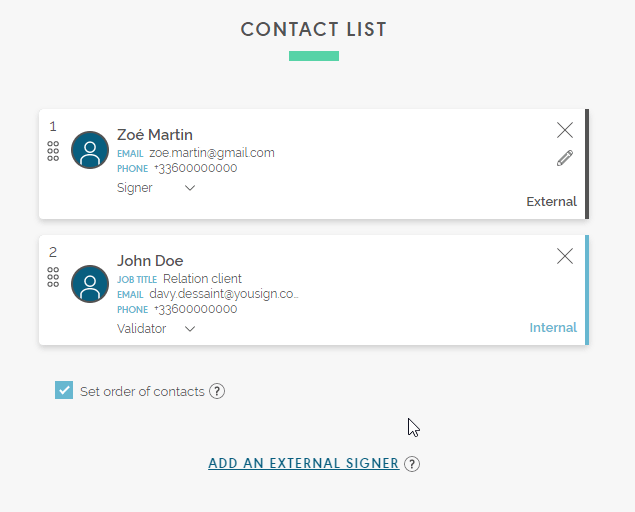Open help icon beside Add an external signer

[412, 464]
